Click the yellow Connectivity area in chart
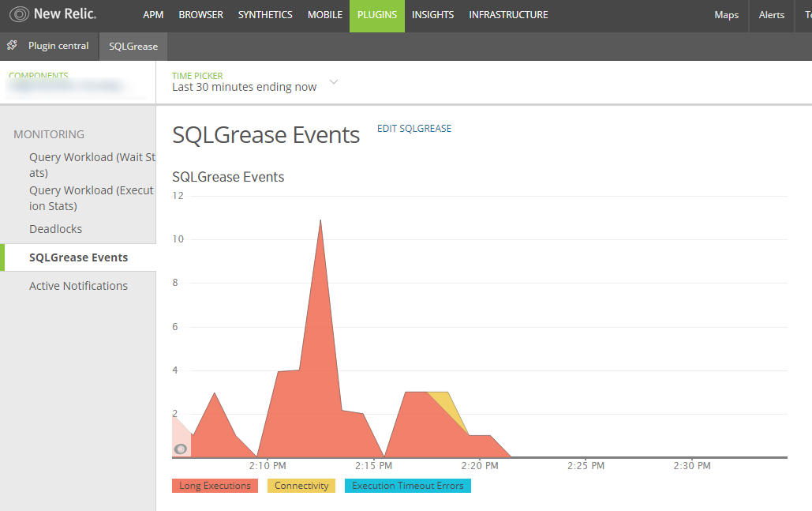This screenshot has height=511, width=812. (448, 407)
